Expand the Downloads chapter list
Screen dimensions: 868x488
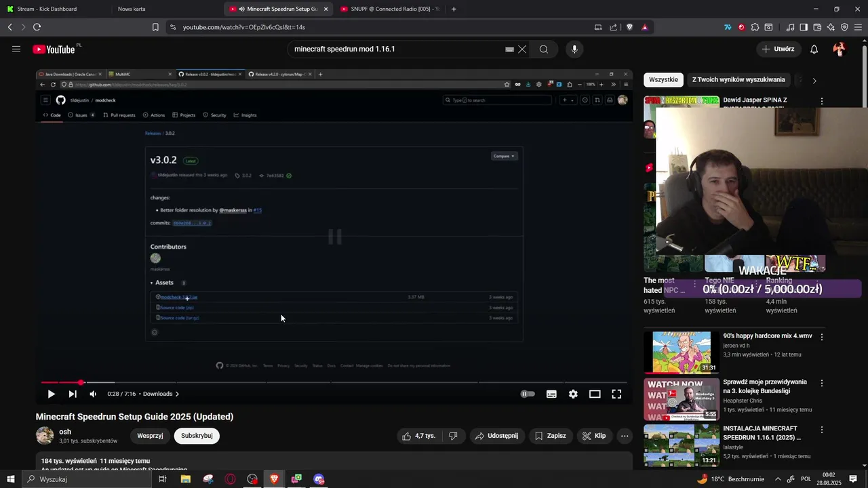(x=161, y=394)
